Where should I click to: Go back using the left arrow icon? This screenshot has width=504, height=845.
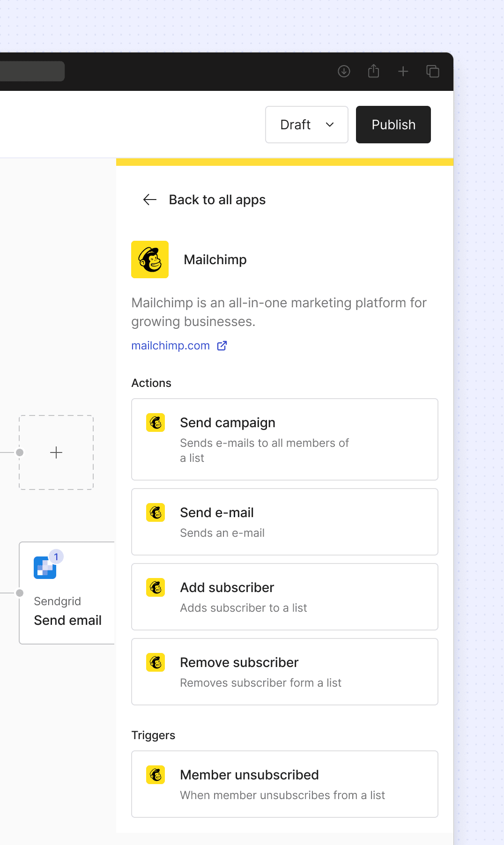pyautogui.click(x=150, y=200)
